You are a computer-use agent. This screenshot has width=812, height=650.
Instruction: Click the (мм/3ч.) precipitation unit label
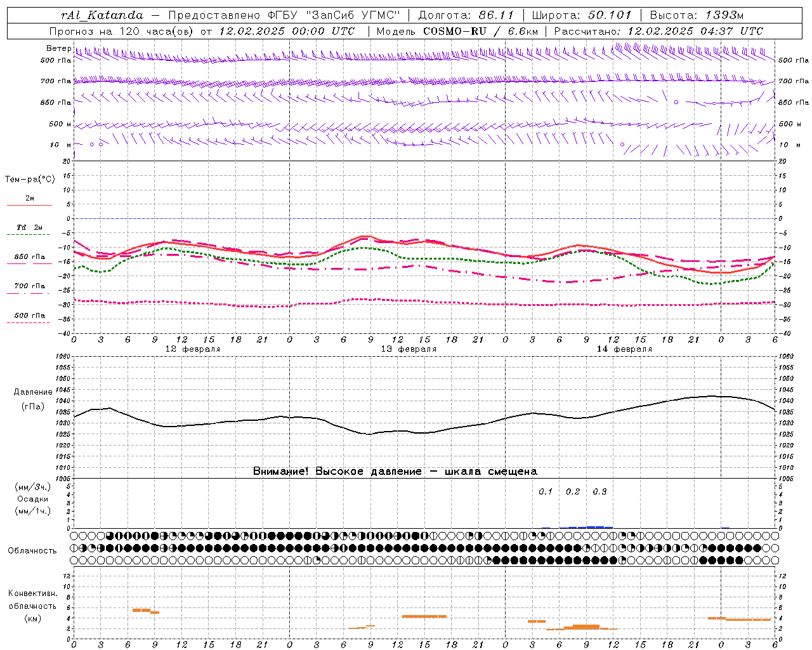[x=33, y=487]
